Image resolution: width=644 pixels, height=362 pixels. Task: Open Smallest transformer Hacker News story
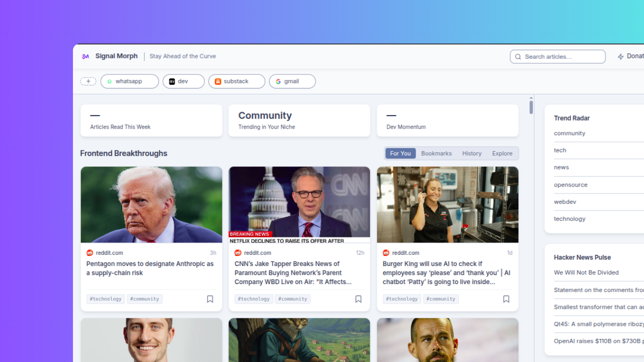[x=599, y=307]
